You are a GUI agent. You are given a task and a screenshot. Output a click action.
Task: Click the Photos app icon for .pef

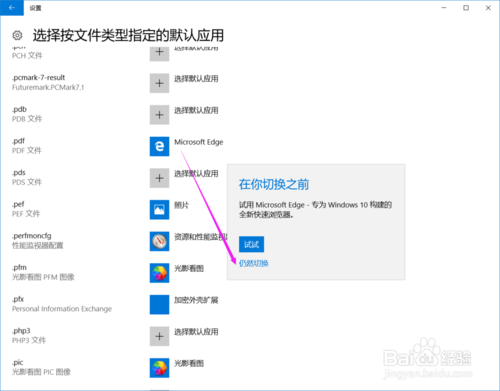pyautogui.click(x=159, y=210)
